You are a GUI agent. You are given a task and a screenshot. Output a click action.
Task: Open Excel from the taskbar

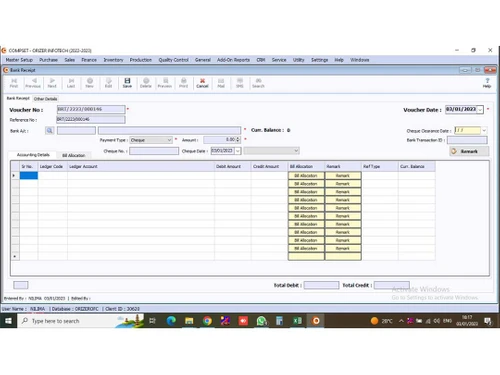[x=297, y=321]
